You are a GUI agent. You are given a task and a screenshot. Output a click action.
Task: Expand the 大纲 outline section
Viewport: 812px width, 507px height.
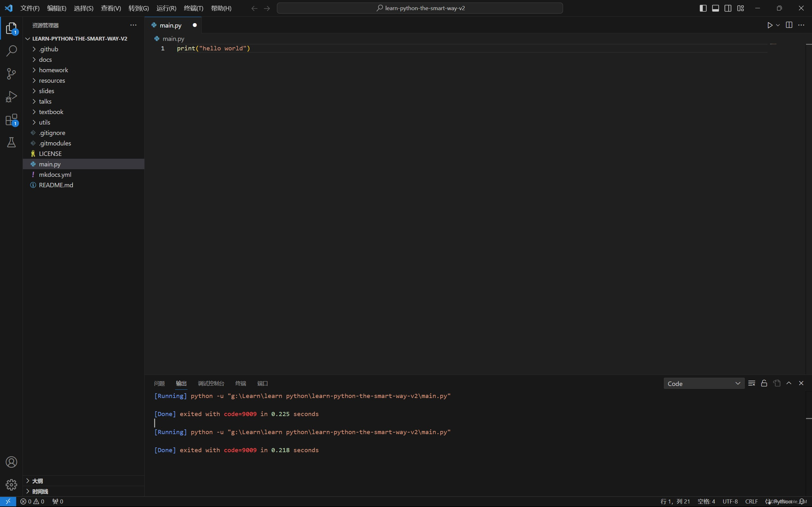tap(37, 481)
